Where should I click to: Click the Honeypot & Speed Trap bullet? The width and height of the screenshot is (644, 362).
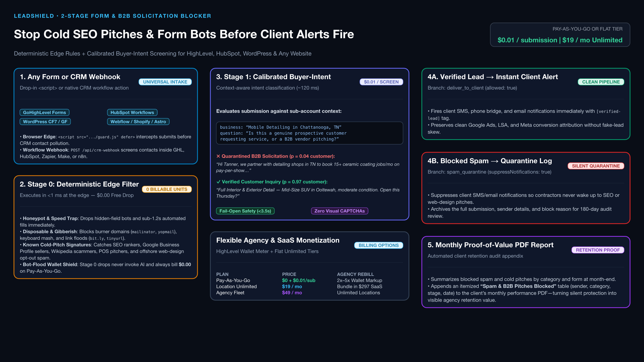click(x=103, y=222)
